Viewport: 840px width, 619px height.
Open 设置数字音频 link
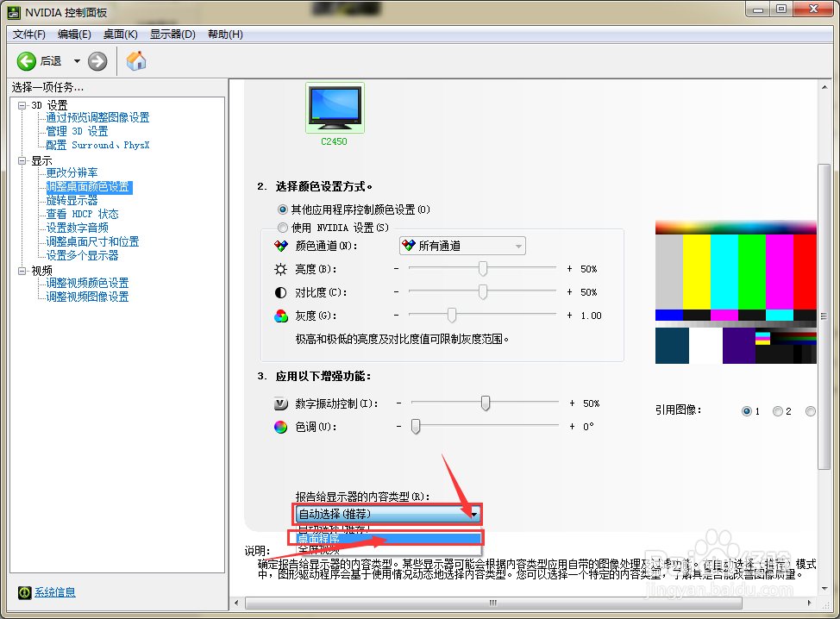(x=77, y=228)
